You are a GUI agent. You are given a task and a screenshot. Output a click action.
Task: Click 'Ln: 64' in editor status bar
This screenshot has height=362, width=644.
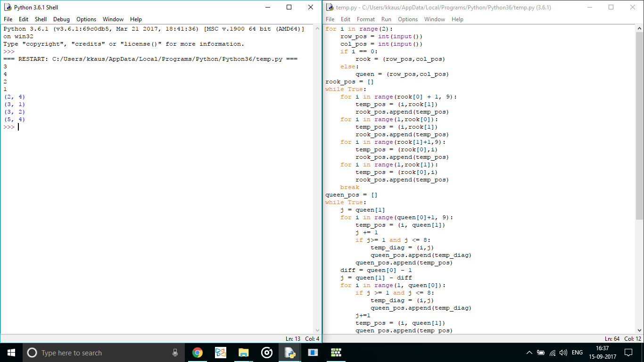(x=612, y=338)
